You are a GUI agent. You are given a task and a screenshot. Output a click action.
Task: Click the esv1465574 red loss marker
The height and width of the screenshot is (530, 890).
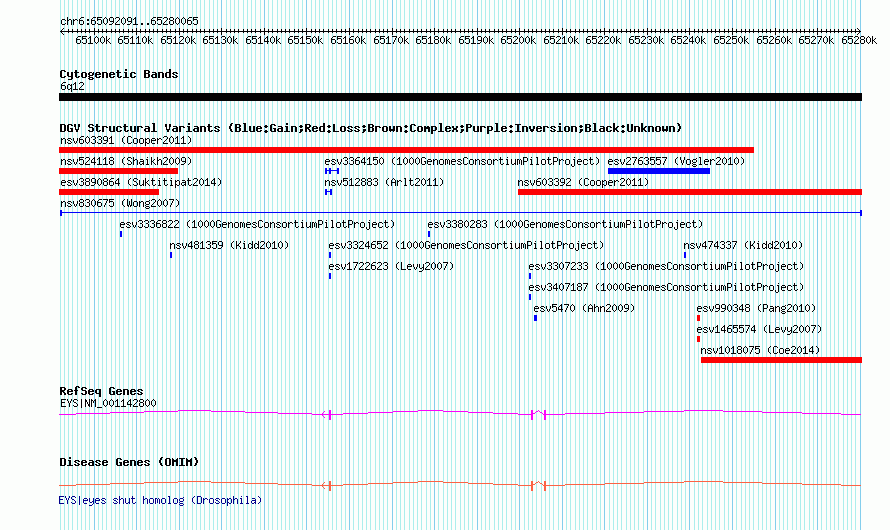coord(698,339)
